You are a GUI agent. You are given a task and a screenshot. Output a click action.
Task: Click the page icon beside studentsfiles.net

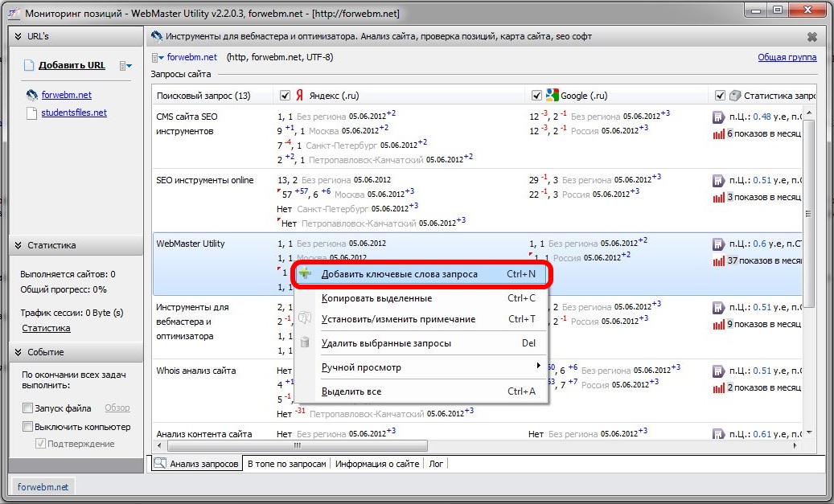click(32, 113)
